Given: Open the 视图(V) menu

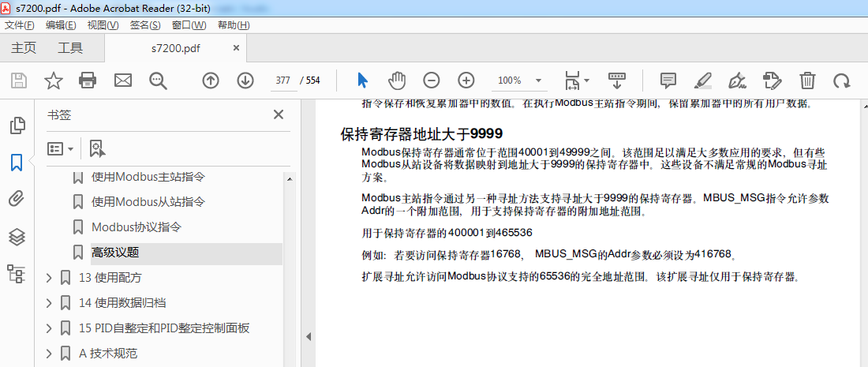Looking at the screenshot, I should 103,25.
